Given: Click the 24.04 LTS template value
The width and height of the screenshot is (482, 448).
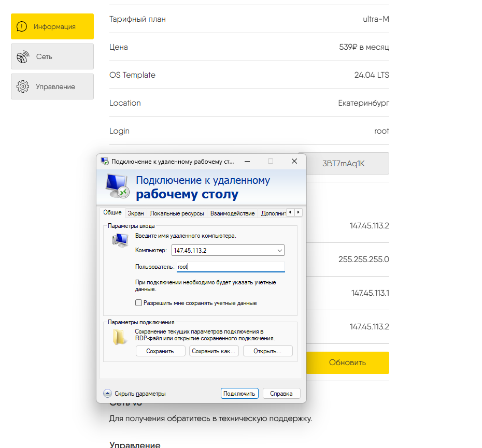Looking at the screenshot, I should coord(372,75).
